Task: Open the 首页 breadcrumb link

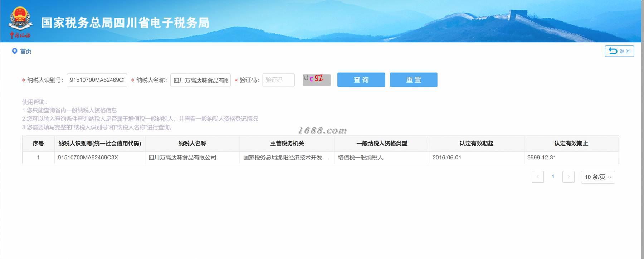Action: coord(26,51)
